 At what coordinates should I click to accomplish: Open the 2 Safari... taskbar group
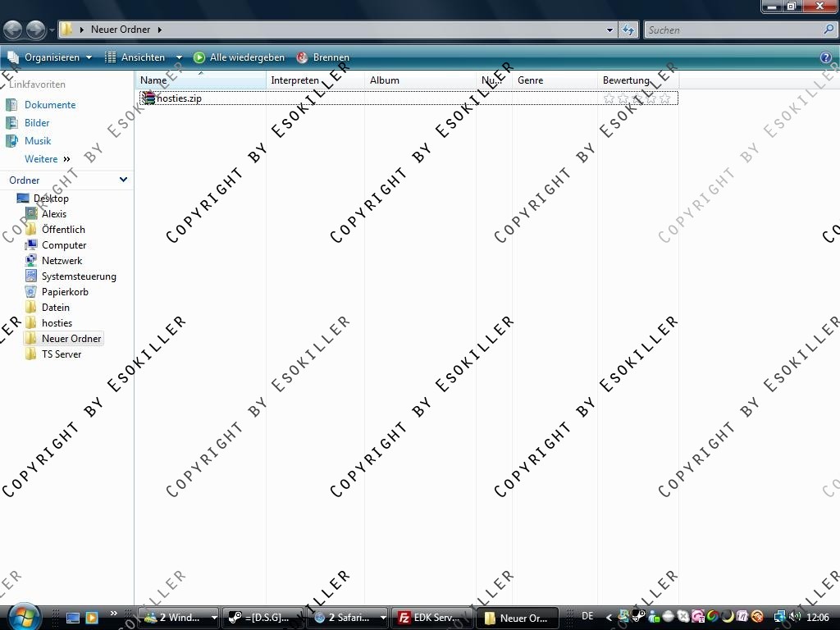(348, 618)
